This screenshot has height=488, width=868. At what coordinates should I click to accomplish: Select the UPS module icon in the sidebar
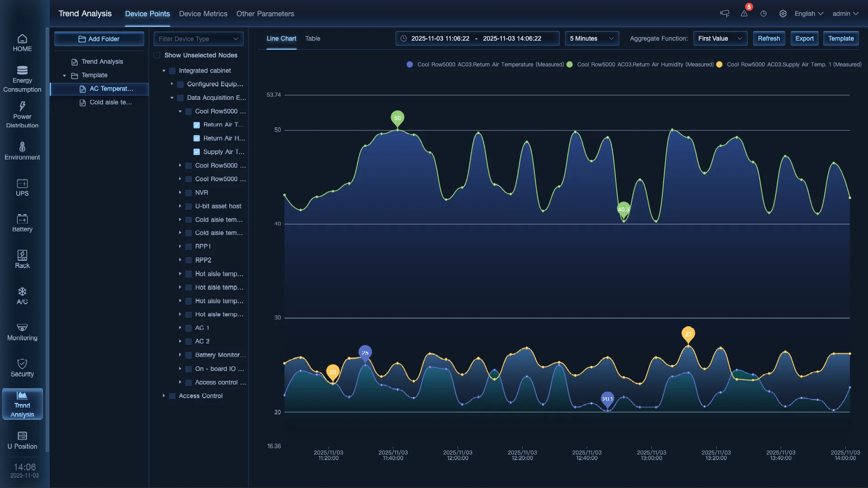tap(22, 188)
